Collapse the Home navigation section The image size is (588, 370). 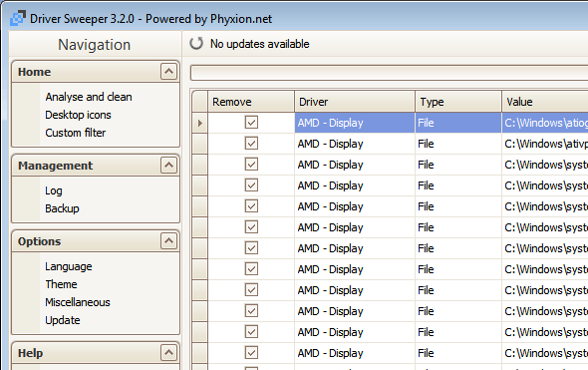168,71
